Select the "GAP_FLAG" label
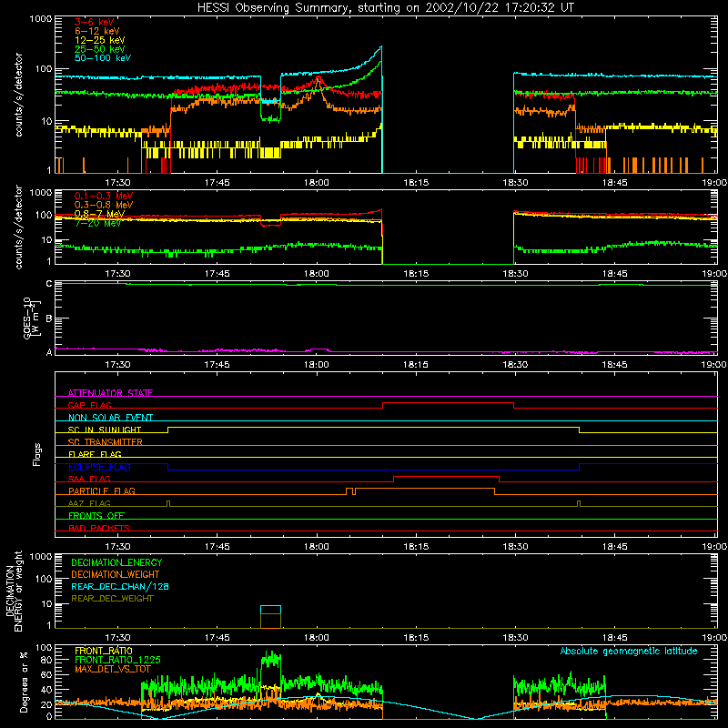 click(89, 405)
